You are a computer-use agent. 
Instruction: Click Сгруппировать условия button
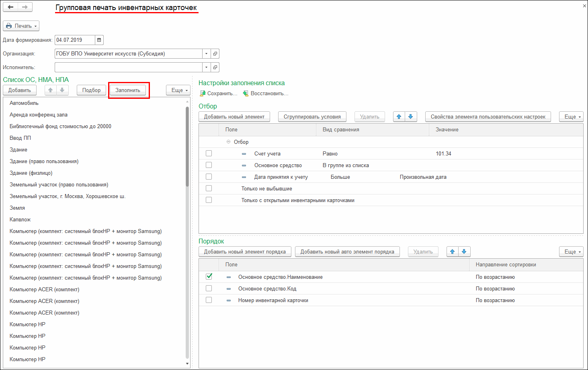[x=312, y=117]
